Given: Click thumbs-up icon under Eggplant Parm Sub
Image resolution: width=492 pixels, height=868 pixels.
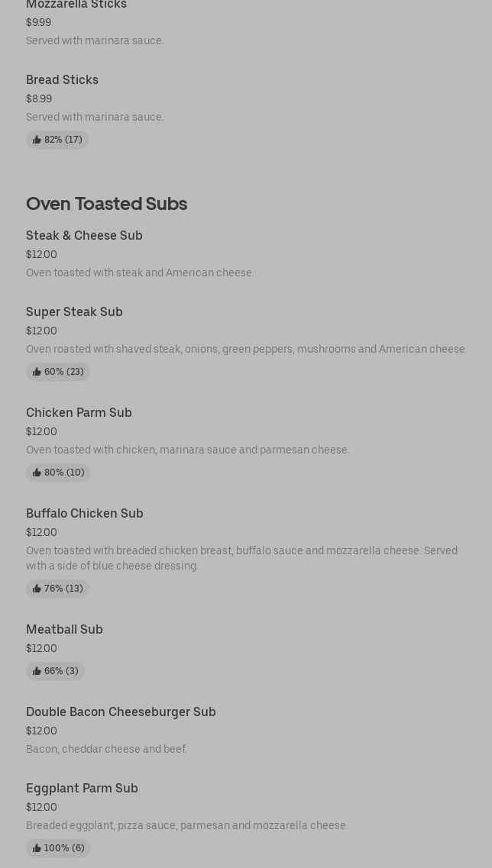Looking at the screenshot, I should (37, 848).
